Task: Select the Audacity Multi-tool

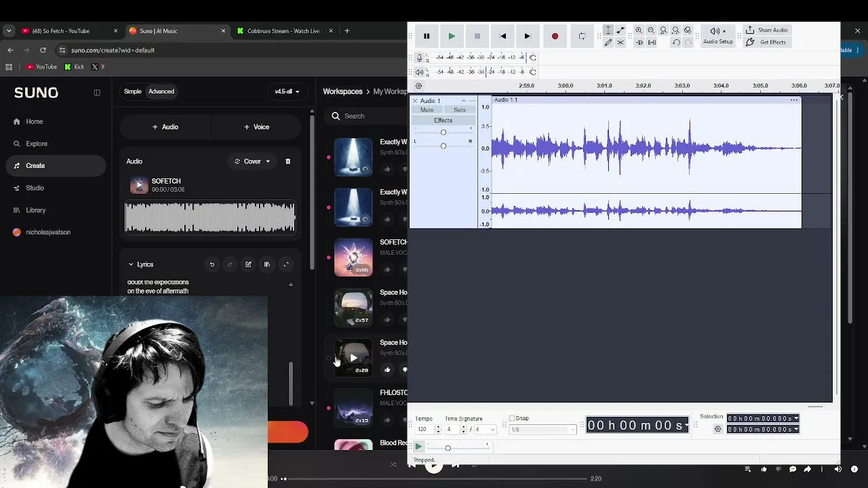Action: (x=620, y=43)
